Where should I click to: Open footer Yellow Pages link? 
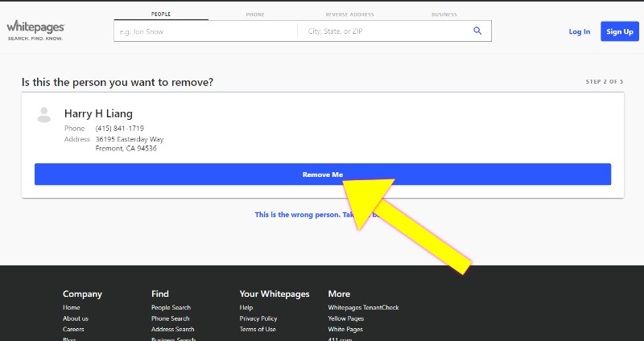(x=346, y=318)
